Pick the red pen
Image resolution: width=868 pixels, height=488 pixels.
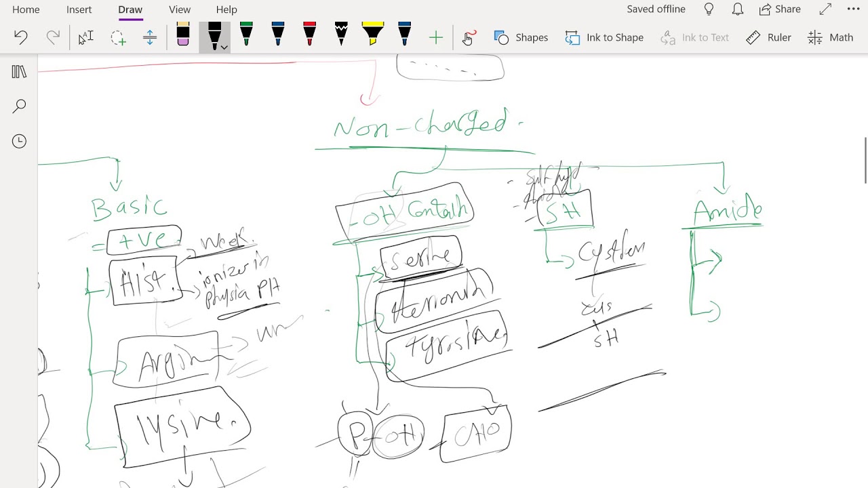point(309,35)
